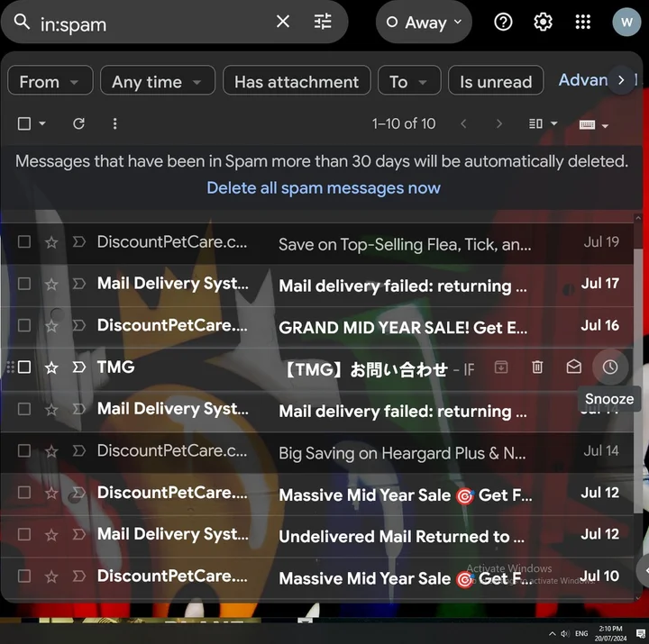Toggle importance marker on TMG email
This screenshot has width=649, height=644.
78,367
